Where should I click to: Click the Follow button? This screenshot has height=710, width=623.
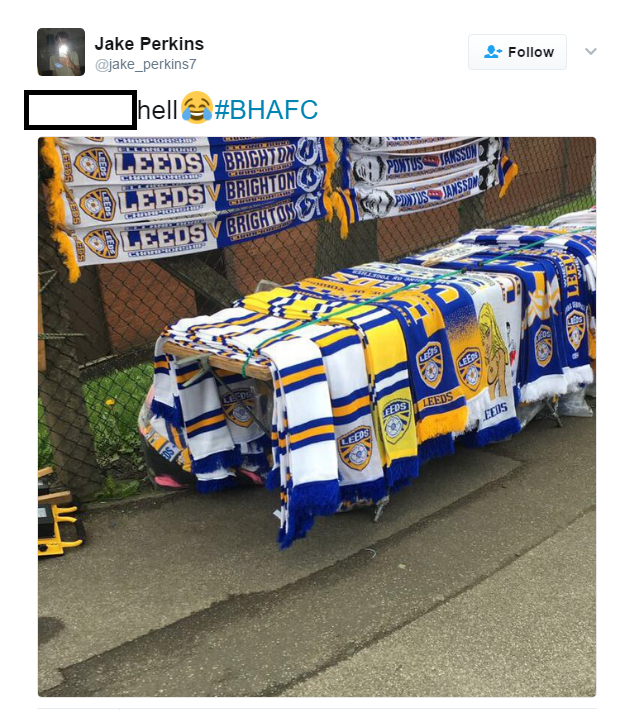(517, 52)
